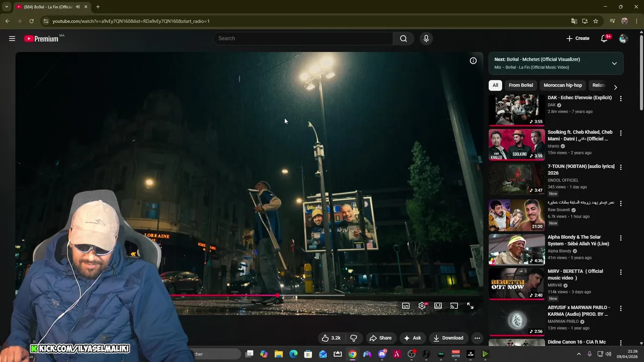Download the video

click(448, 338)
